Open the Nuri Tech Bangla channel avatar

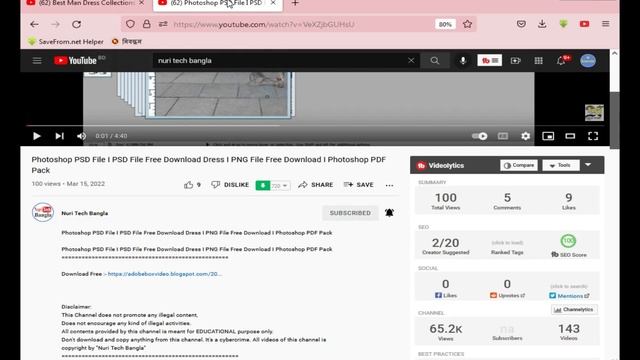coord(43,212)
